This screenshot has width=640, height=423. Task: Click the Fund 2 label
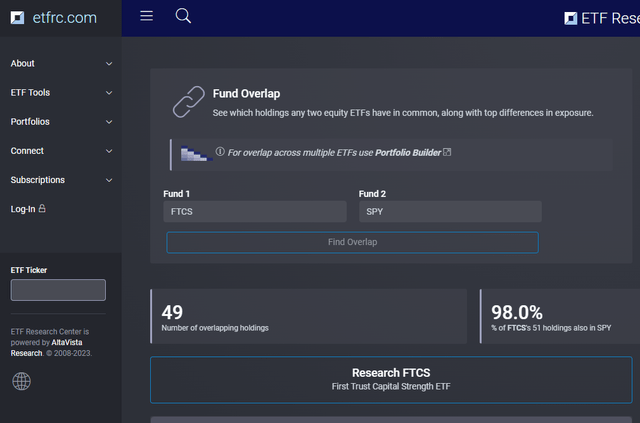tap(372, 194)
